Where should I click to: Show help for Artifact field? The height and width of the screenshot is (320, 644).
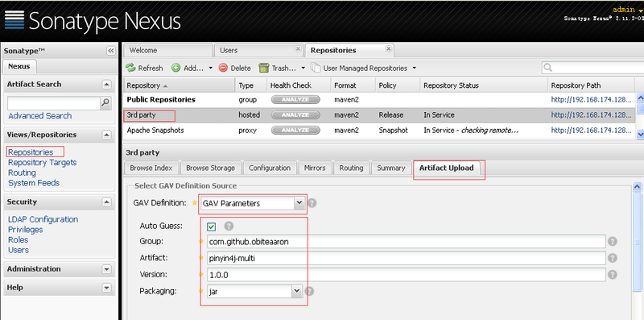[x=613, y=258]
